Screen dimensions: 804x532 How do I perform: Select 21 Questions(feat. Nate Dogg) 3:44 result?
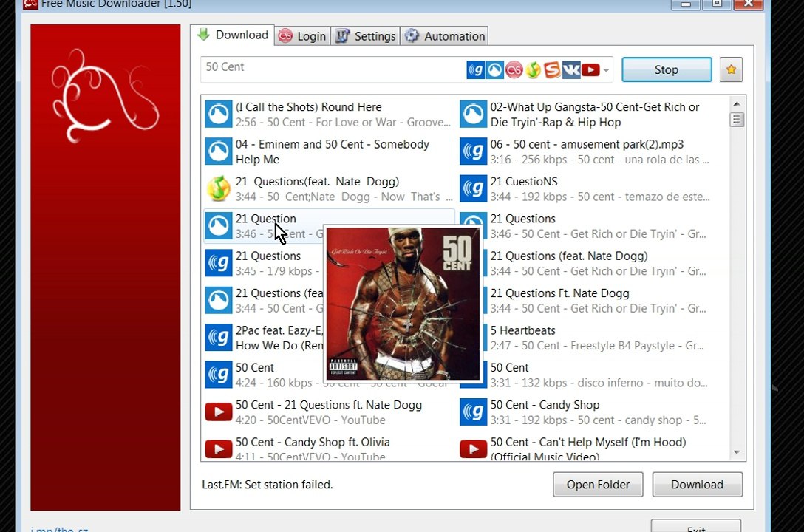(329, 188)
